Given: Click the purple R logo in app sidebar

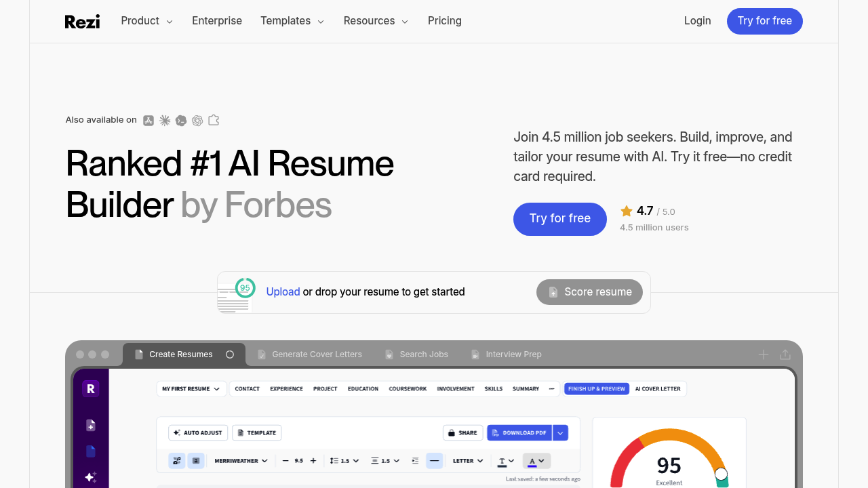Looking at the screenshot, I should click(x=91, y=388).
